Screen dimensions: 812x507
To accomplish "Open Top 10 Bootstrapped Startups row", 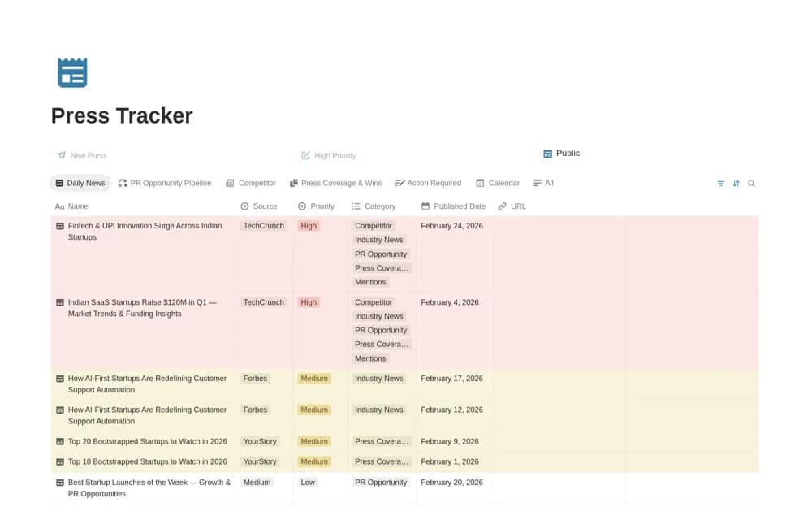I will pyautogui.click(x=148, y=461).
